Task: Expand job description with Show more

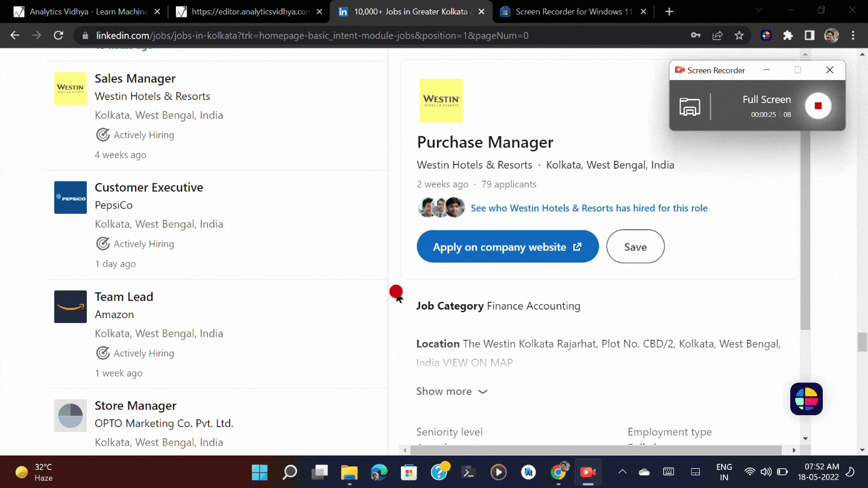Action: tap(452, 391)
